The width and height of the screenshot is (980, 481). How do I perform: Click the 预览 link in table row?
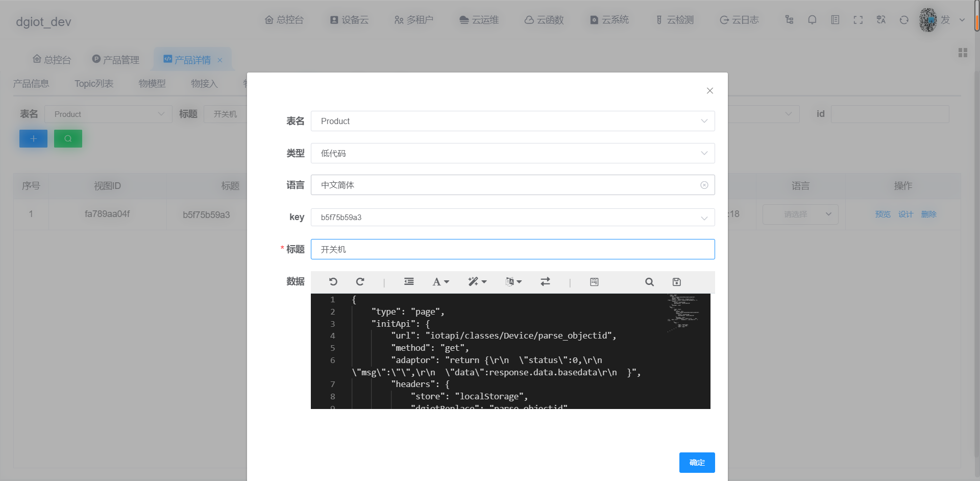click(x=883, y=214)
